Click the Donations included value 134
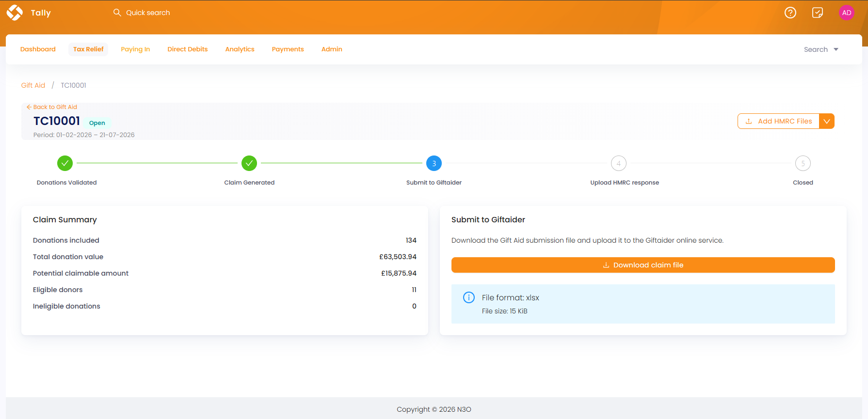The image size is (868, 419). (411, 240)
